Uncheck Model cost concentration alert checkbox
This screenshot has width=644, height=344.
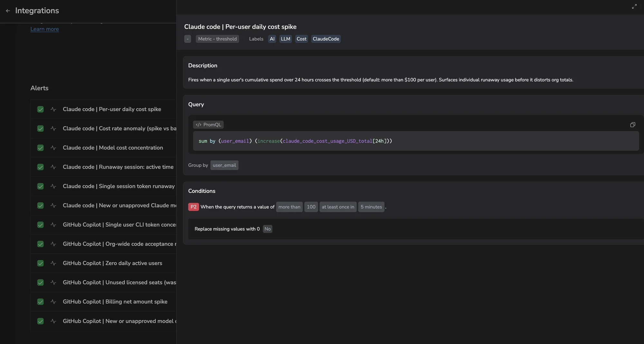(x=40, y=148)
